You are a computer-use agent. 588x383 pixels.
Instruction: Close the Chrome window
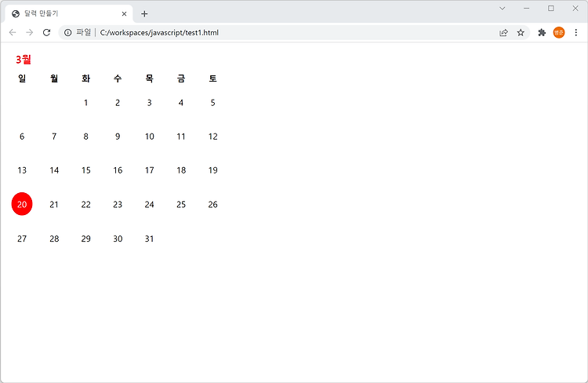pyautogui.click(x=575, y=9)
